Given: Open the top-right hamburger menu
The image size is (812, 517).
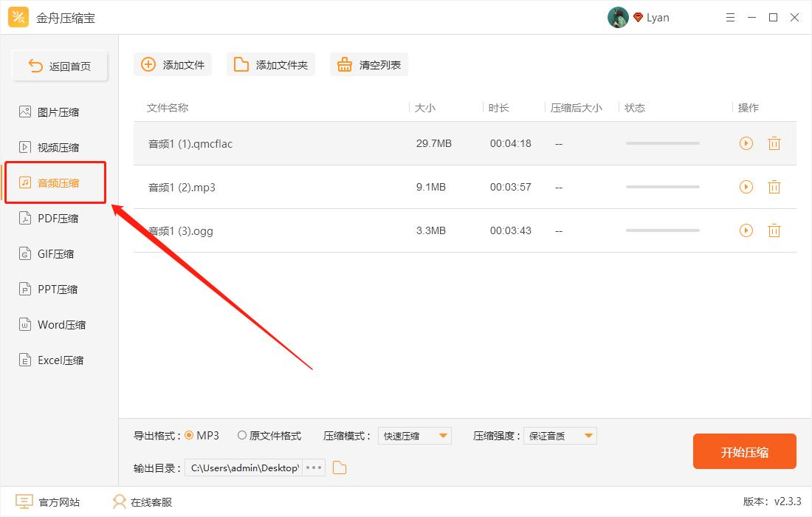Looking at the screenshot, I should [730, 16].
